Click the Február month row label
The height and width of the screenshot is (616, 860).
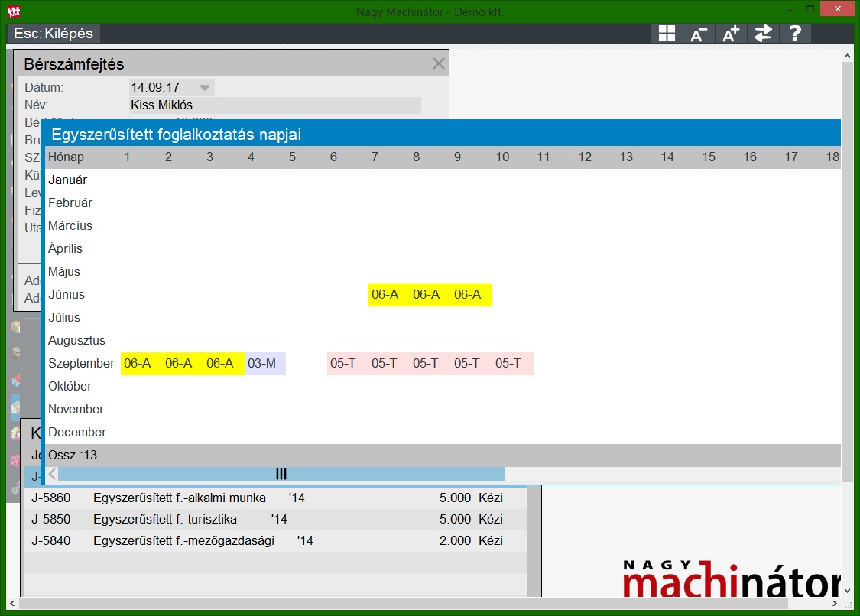tap(70, 203)
